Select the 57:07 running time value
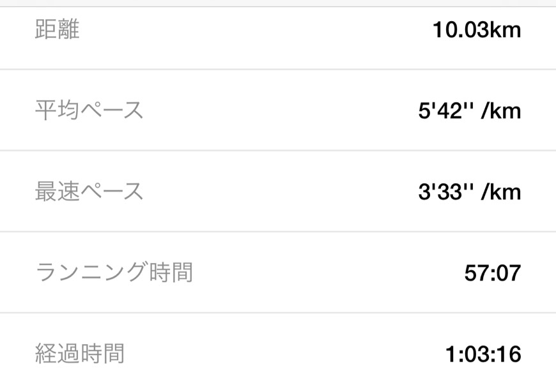Screen dimensions: 556x392 pos(493,273)
